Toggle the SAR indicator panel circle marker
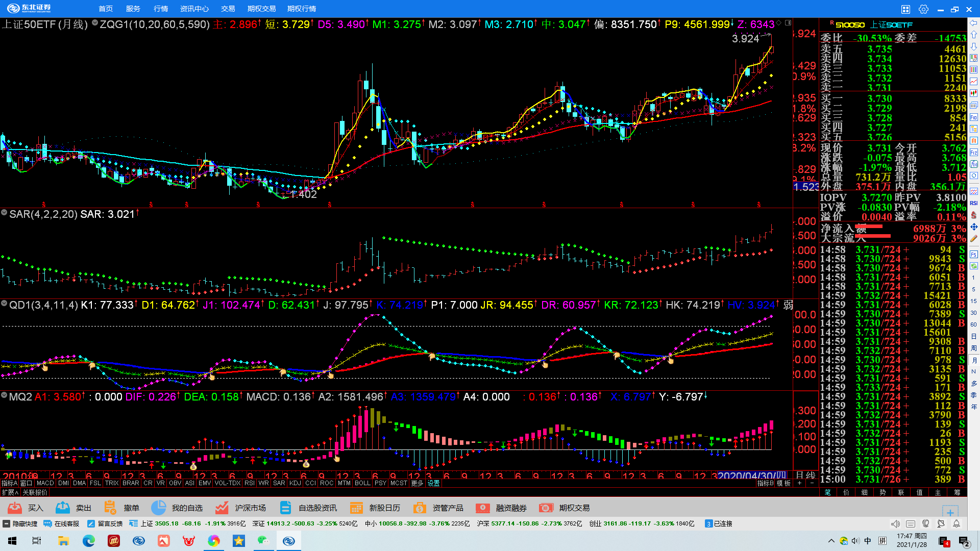The image size is (980, 551). [x=4, y=213]
